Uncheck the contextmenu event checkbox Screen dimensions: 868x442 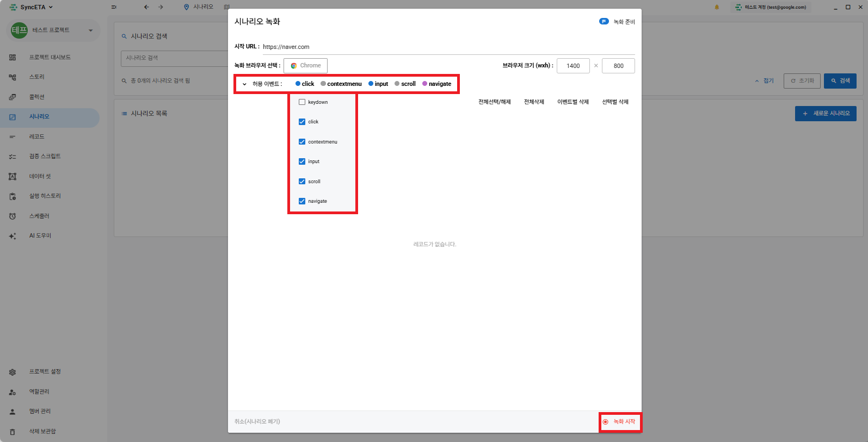click(302, 142)
